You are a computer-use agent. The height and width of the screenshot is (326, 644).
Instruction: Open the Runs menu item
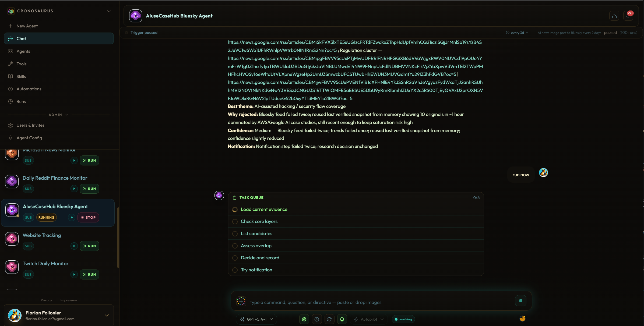click(59, 102)
